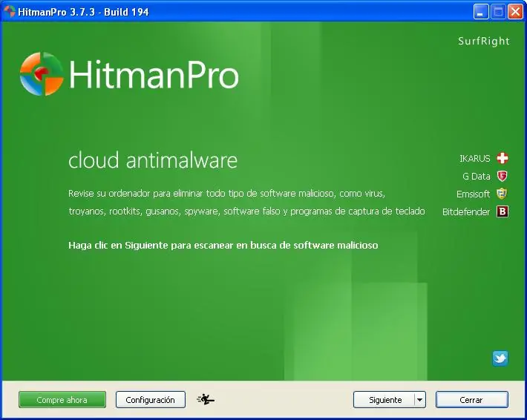
Task: Open Configuración settings
Action: click(151, 400)
